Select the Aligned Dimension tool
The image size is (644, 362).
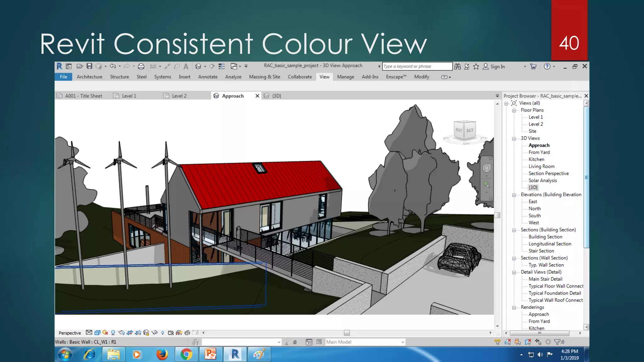point(167,66)
